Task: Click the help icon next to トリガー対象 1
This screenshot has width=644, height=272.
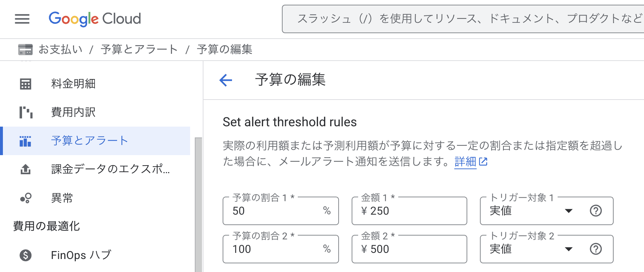Action: 596,211
